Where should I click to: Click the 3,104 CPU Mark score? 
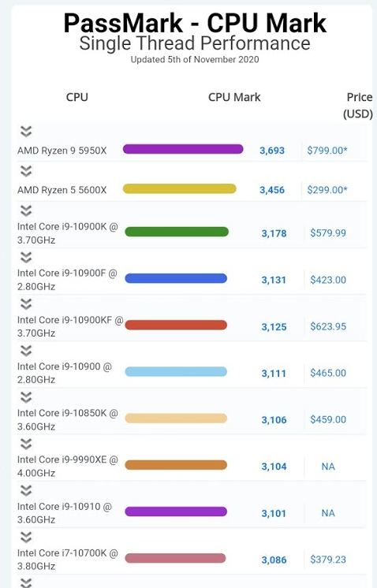274,467
